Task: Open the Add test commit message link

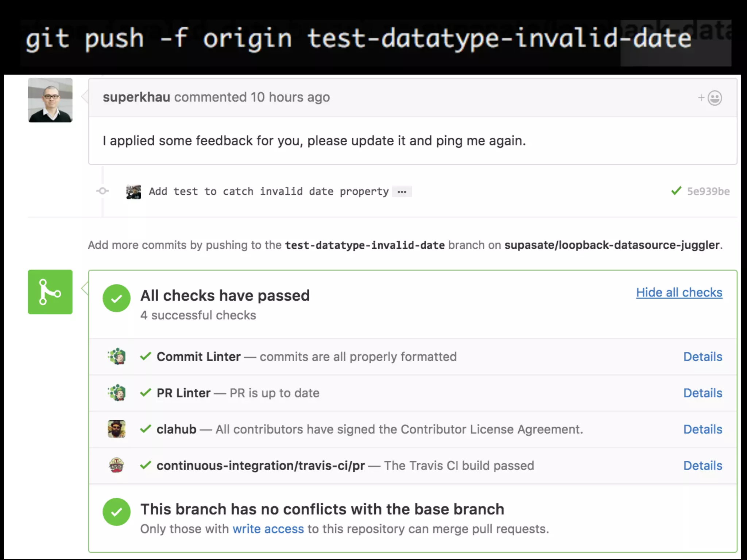Action: 268,191
